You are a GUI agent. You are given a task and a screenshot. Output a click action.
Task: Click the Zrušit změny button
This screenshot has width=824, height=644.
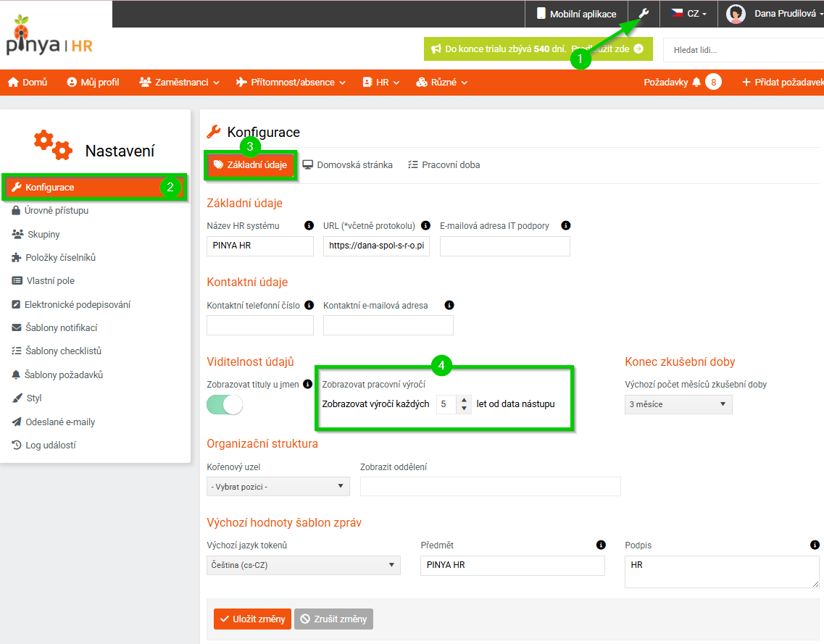tap(333, 619)
